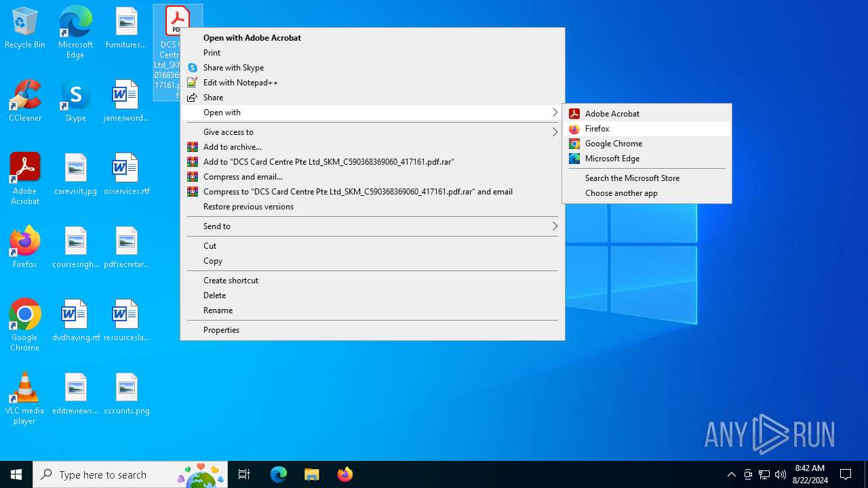Click the Windows Start button
Screen dimensions: 868x488
(x=16, y=474)
